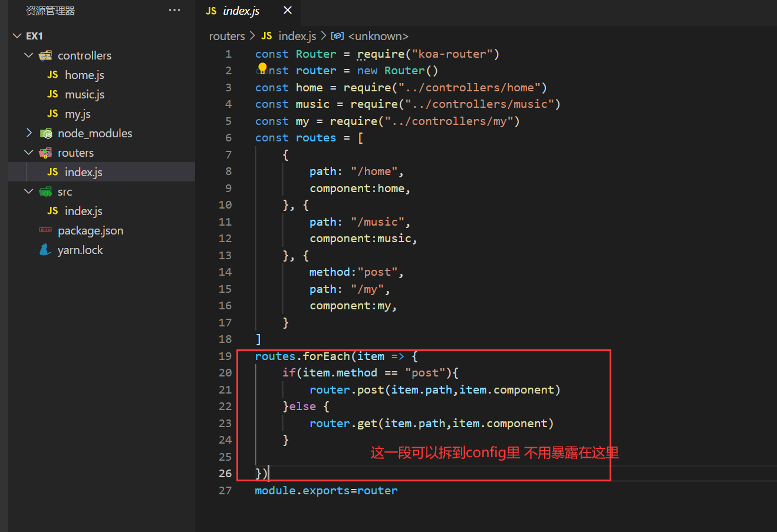
Task: Click component:music on line 12
Action: (360, 238)
